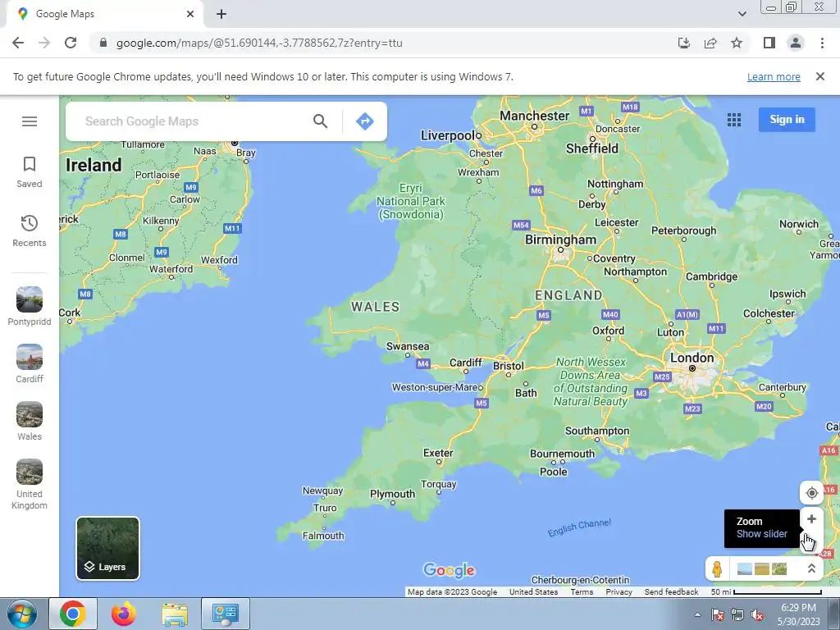Click the Swansea label on map
The image size is (840, 630).
point(408,347)
